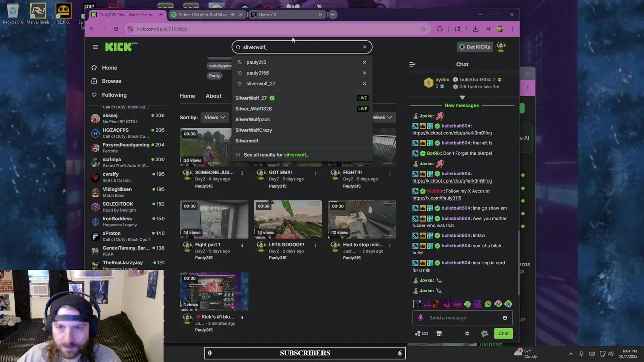Remove pauly3156 from recent searches
Image resolution: width=644 pixels, height=362 pixels.
pos(364,73)
